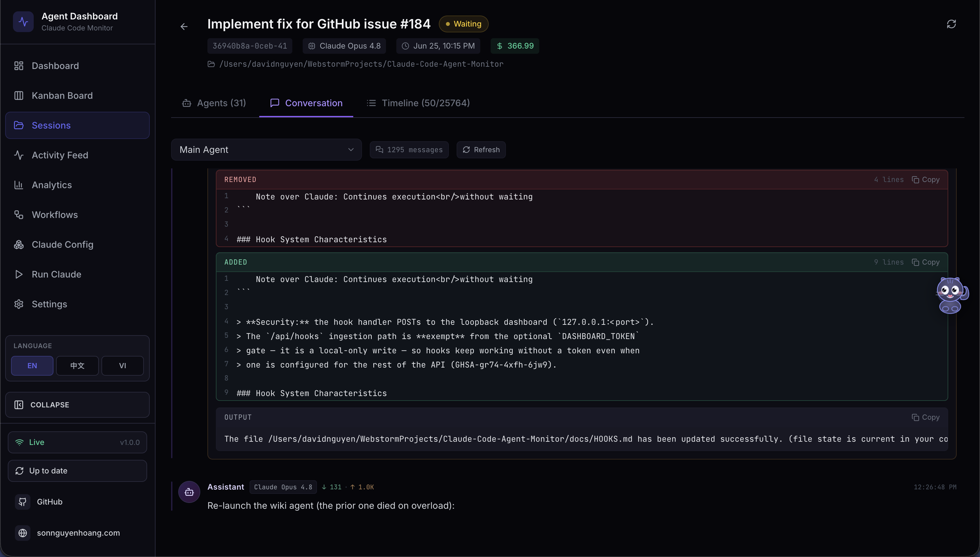Screen dimensions: 980x557
Task: Click the 'Re-launch the wiki agent' message text
Action: (x=331, y=506)
